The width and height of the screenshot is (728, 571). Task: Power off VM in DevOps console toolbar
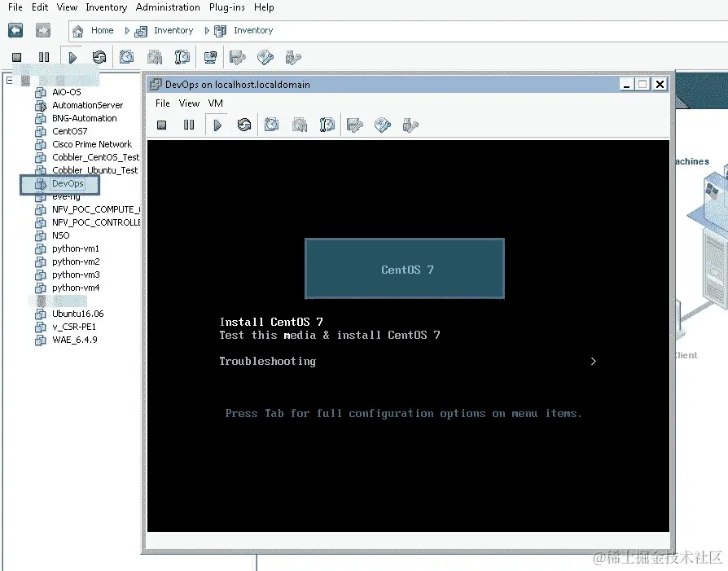coord(161,125)
